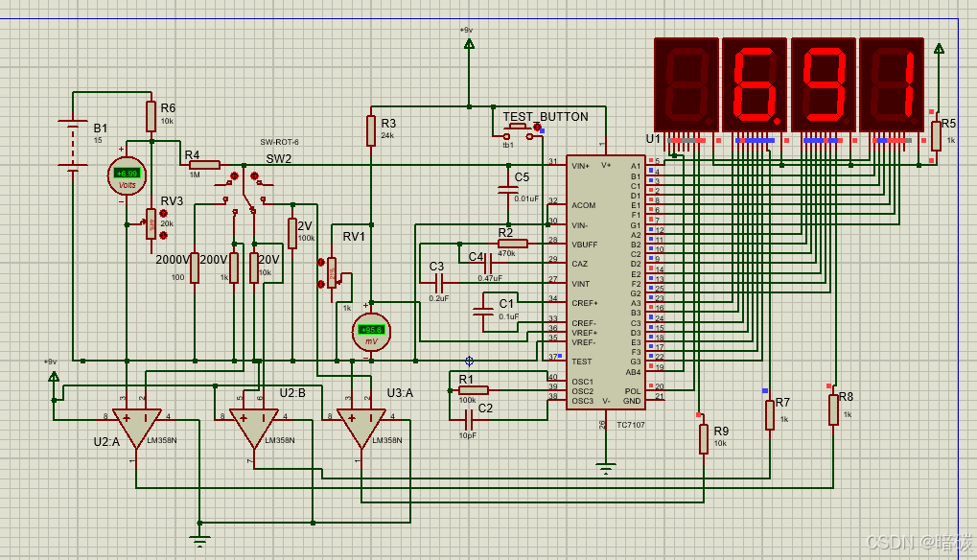The width and height of the screenshot is (977, 560).
Task: Select capacitor C1 0.1uF
Action: coord(483,312)
